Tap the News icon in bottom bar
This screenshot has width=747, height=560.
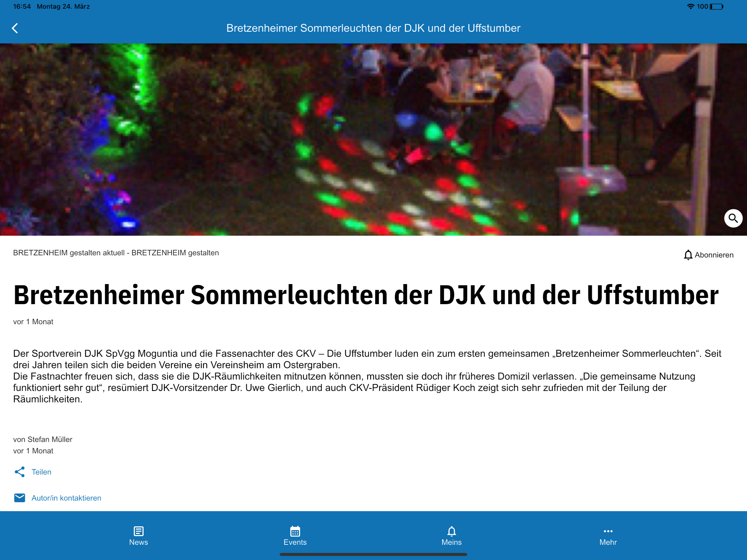(138, 531)
